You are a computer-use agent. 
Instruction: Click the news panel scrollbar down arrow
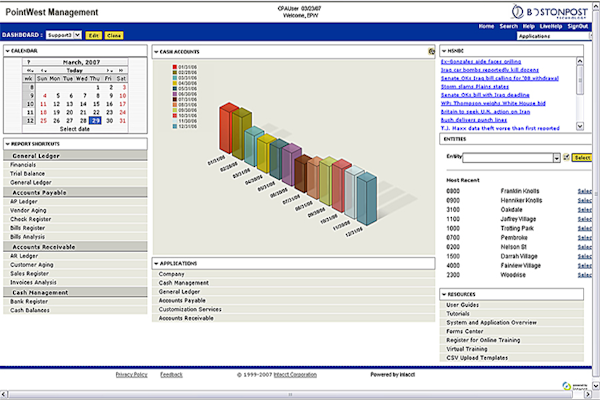pyautogui.click(x=580, y=126)
